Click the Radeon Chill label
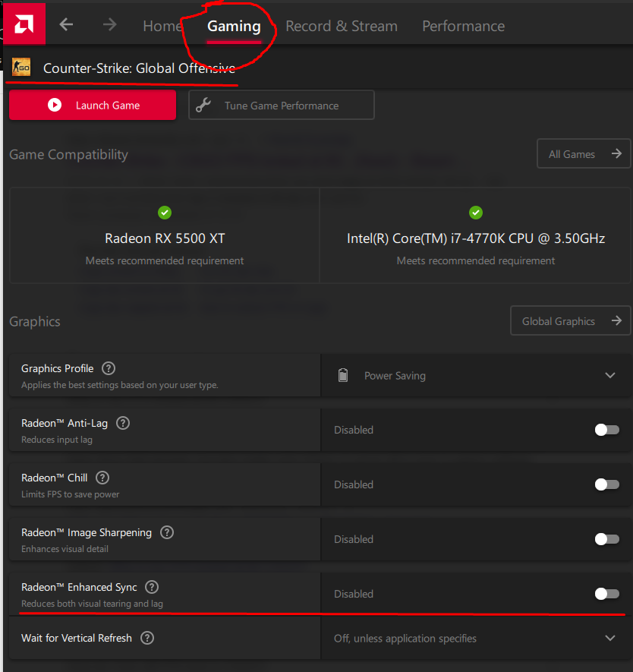 (x=55, y=478)
